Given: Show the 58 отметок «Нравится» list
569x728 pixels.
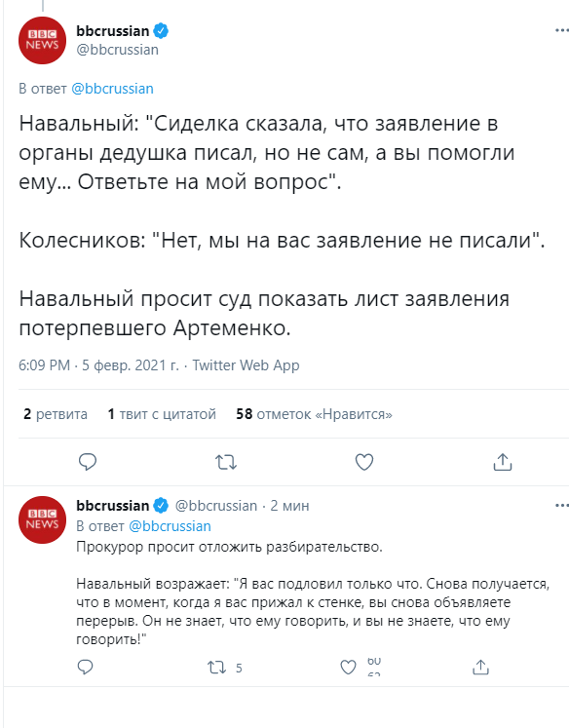Looking at the screenshot, I should 314,413.
